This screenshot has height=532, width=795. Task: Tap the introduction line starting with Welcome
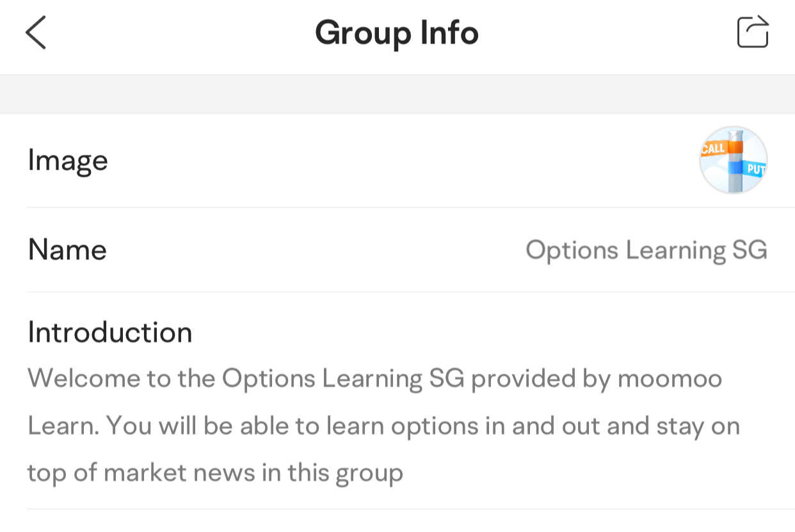point(375,379)
